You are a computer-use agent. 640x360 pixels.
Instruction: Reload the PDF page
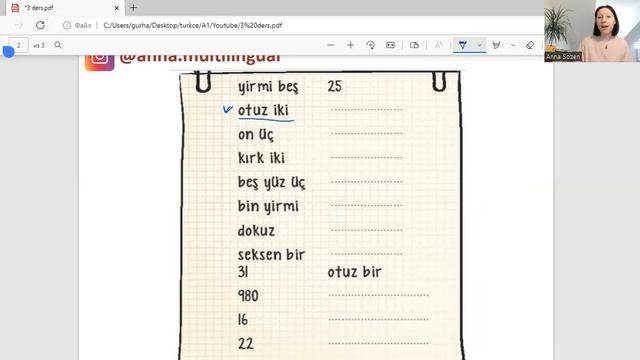[40, 25]
